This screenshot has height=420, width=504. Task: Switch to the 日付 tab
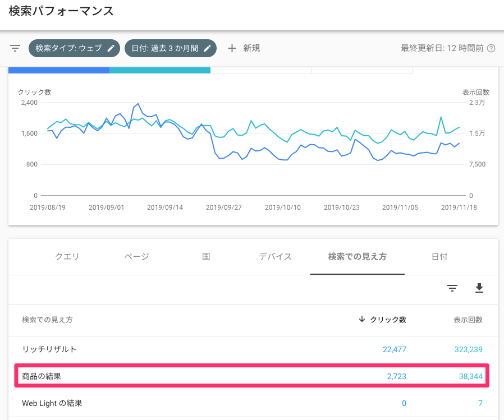tap(439, 257)
